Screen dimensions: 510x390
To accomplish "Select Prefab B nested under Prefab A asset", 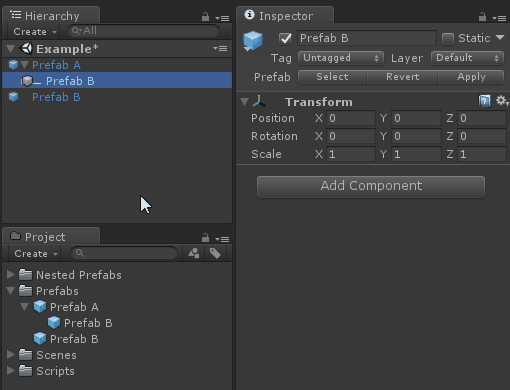I will coord(88,323).
